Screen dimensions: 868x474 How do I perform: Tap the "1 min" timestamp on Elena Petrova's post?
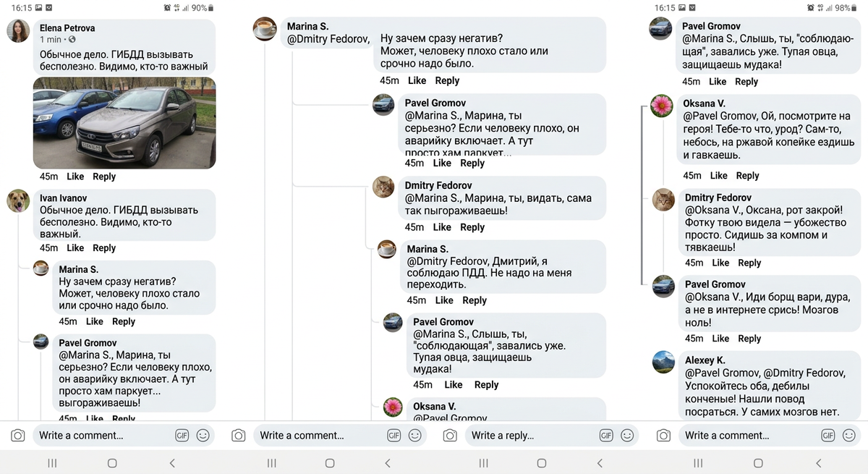pyautogui.click(x=51, y=40)
